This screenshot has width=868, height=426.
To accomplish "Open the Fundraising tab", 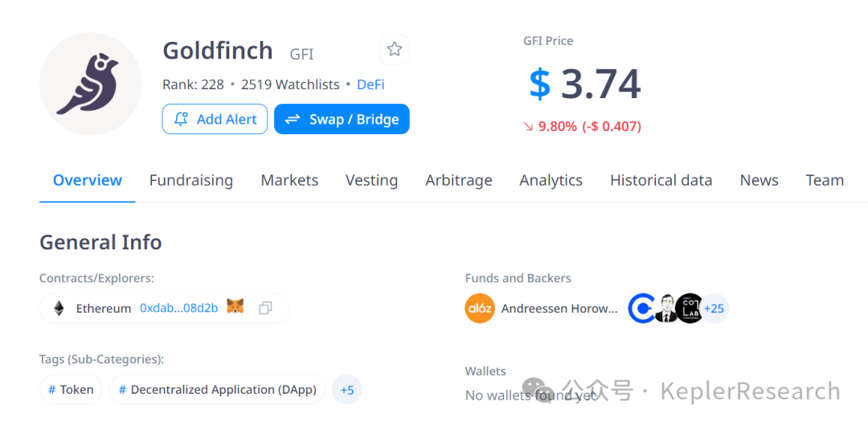I will pyautogui.click(x=191, y=180).
